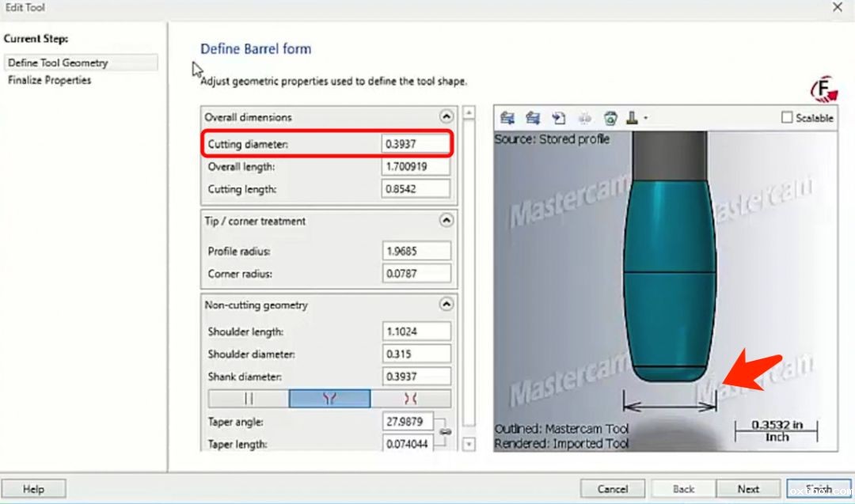Select the tapered shank shape button

[329, 399]
